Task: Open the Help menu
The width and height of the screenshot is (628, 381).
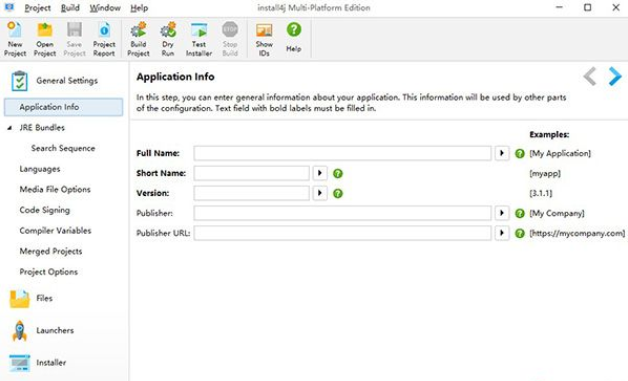Action: click(x=139, y=8)
